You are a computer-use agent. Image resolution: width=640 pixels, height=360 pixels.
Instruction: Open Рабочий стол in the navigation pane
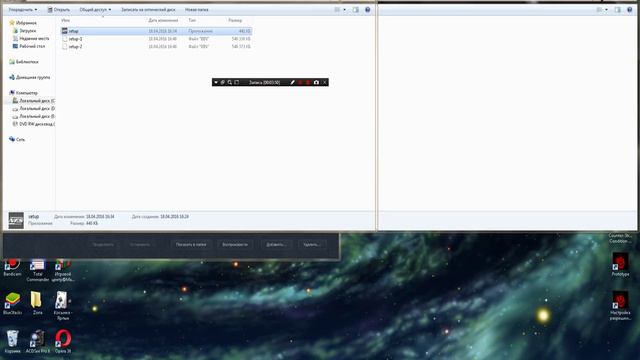29,46
